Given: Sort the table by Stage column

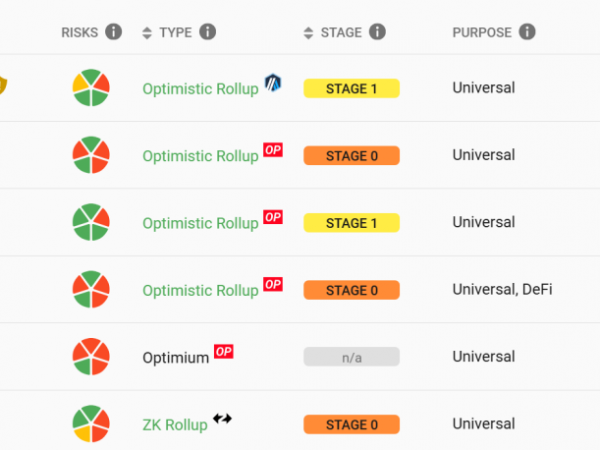Looking at the screenshot, I should [308, 33].
